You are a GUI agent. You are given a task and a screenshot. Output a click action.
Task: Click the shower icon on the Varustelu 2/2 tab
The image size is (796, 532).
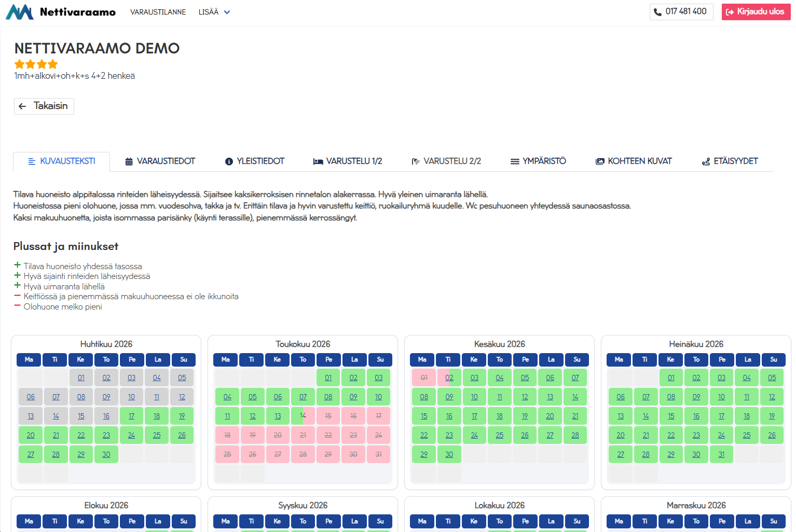(x=415, y=162)
